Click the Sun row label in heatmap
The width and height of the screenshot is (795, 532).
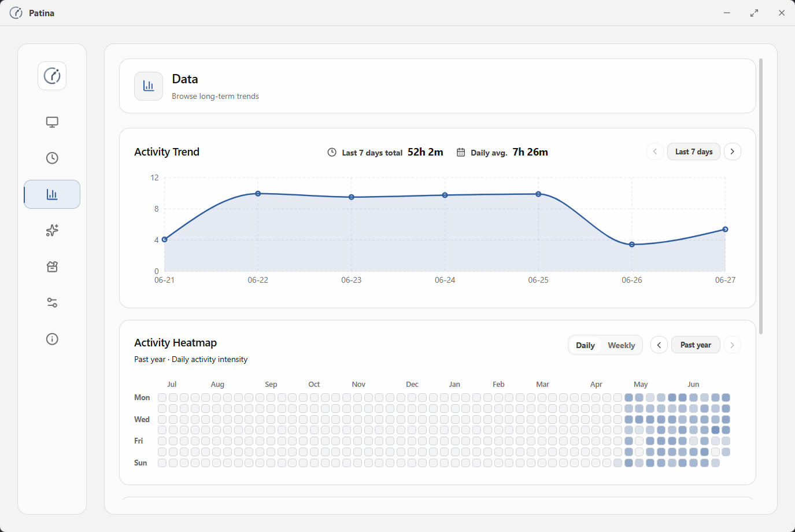coord(140,463)
